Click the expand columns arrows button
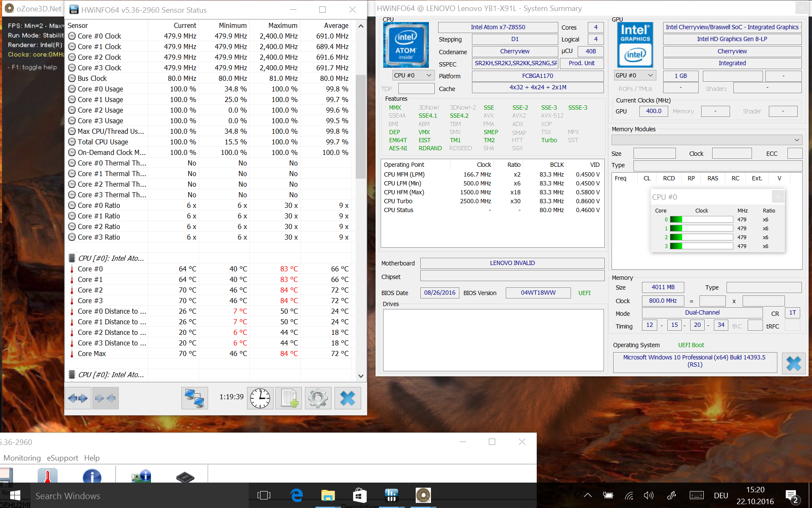 click(x=78, y=398)
